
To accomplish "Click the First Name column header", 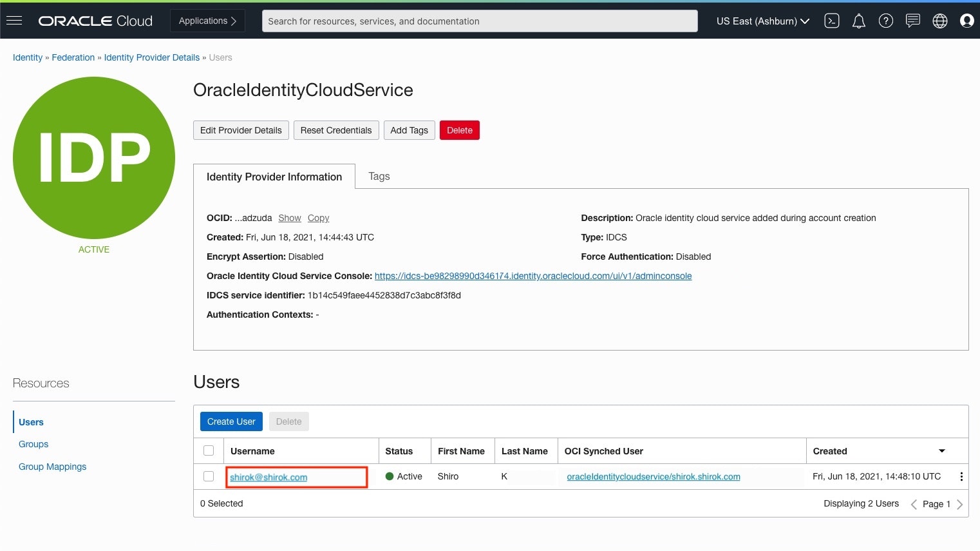I will click(461, 451).
